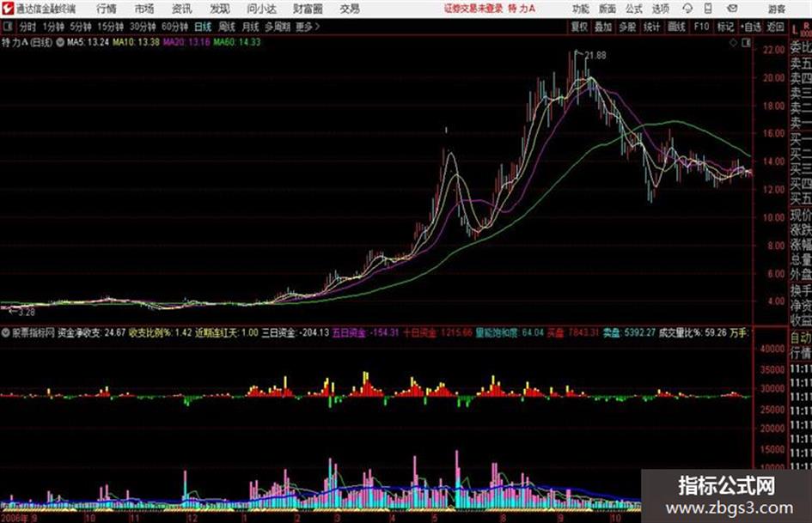The image size is (812, 523).
Task: Click the 叠加 toolbar button
Action: [603, 27]
